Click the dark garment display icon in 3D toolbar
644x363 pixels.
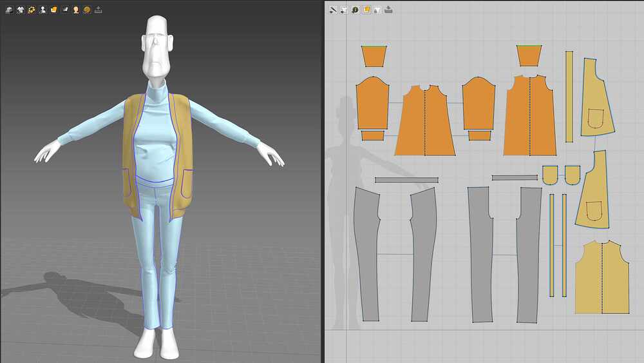pyautogui.click(x=9, y=10)
